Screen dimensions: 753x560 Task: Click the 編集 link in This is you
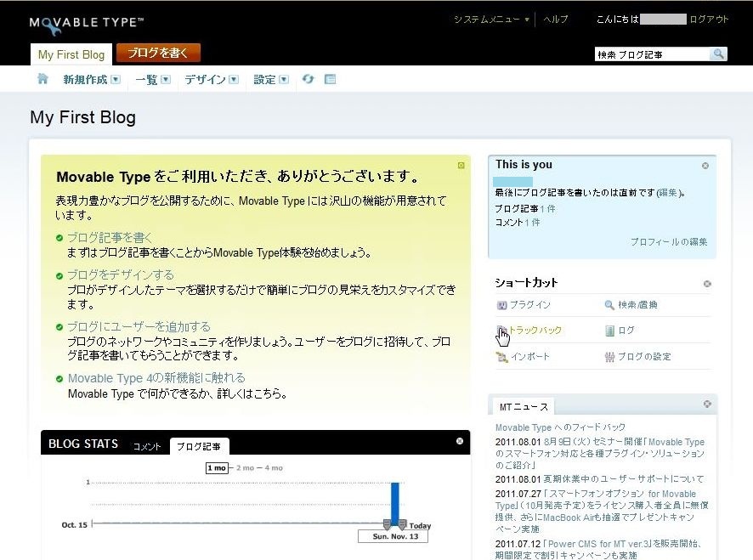point(667,193)
